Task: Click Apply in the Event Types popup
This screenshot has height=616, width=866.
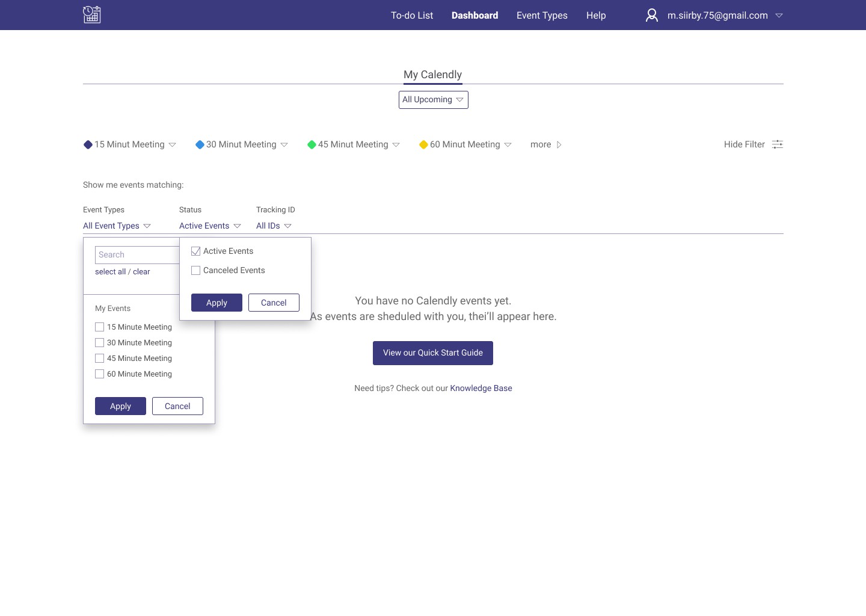Action: [x=120, y=406]
